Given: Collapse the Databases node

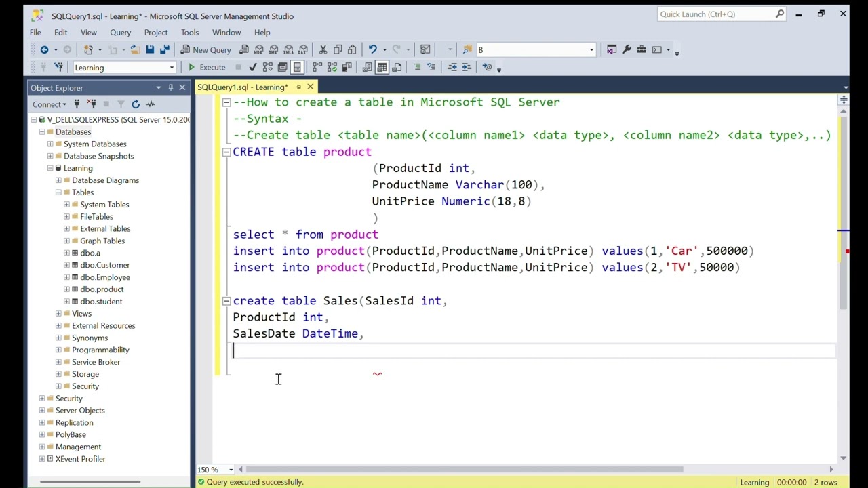Looking at the screenshot, I should pyautogui.click(x=42, y=132).
